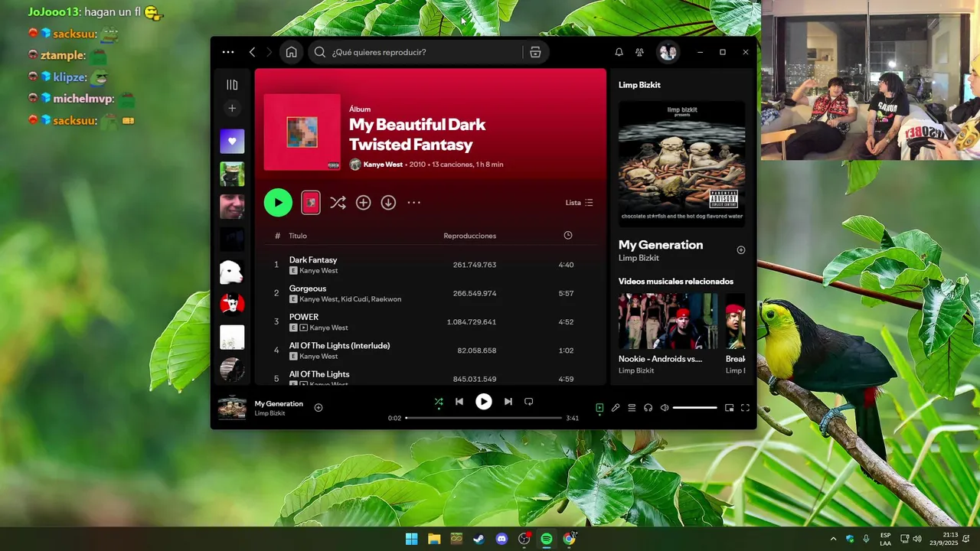Connect to a device
The image size is (980, 551).
point(648,408)
